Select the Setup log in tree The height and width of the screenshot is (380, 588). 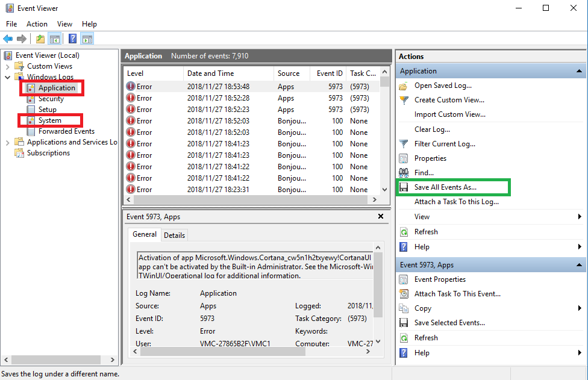pos(47,110)
